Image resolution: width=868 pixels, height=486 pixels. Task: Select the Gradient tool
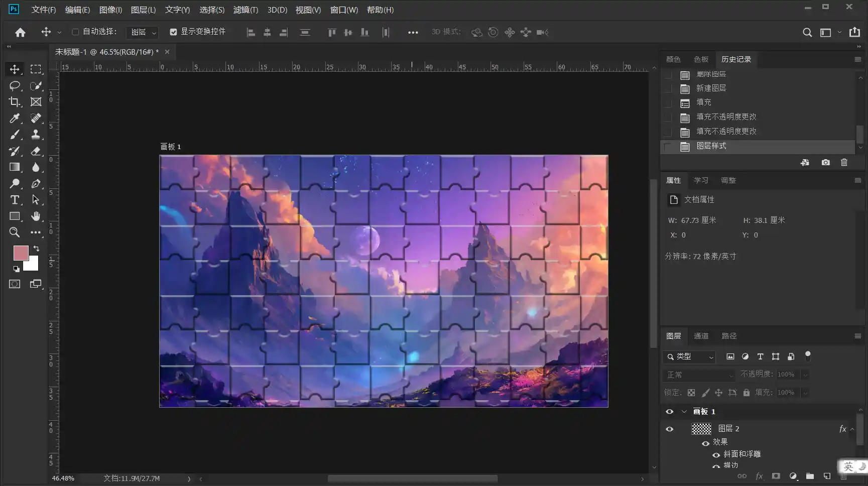point(15,167)
